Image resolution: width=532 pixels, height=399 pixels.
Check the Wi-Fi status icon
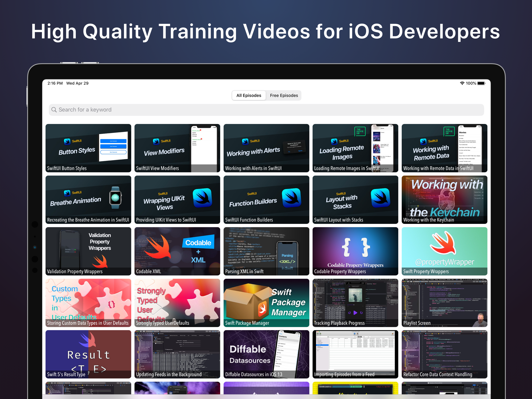462,83
